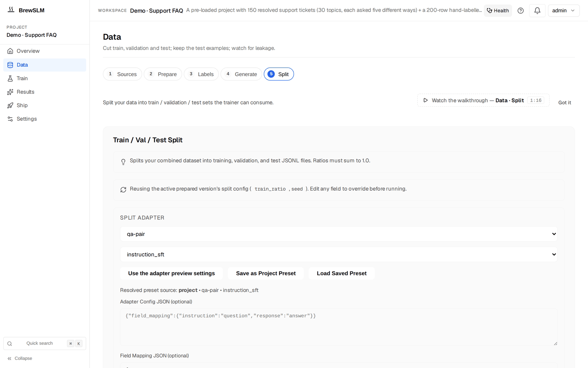Click the Quick search field
This screenshot has height=368, width=588.
tap(45, 343)
